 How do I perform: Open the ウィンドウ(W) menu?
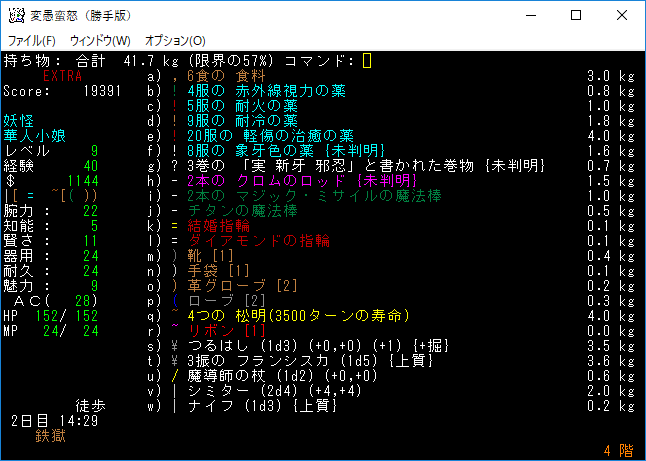100,40
